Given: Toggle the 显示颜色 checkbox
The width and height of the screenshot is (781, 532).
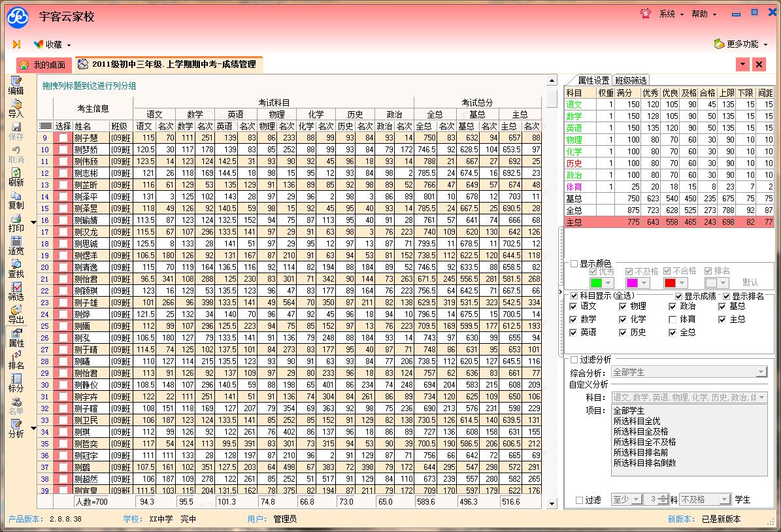Looking at the screenshot, I should [x=574, y=264].
